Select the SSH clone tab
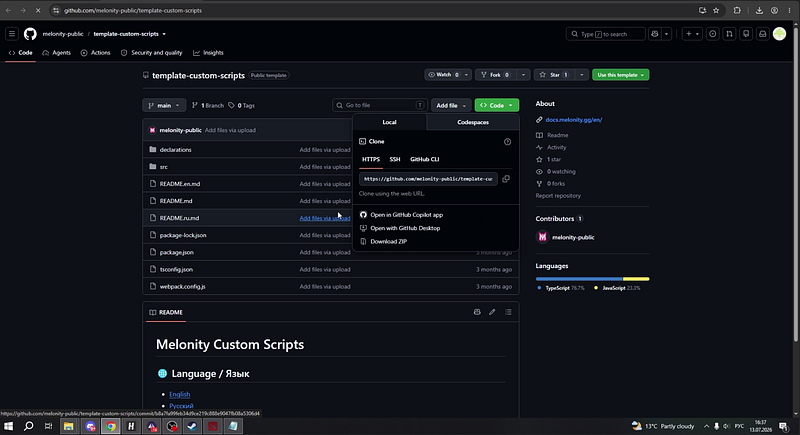 tap(395, 159)
